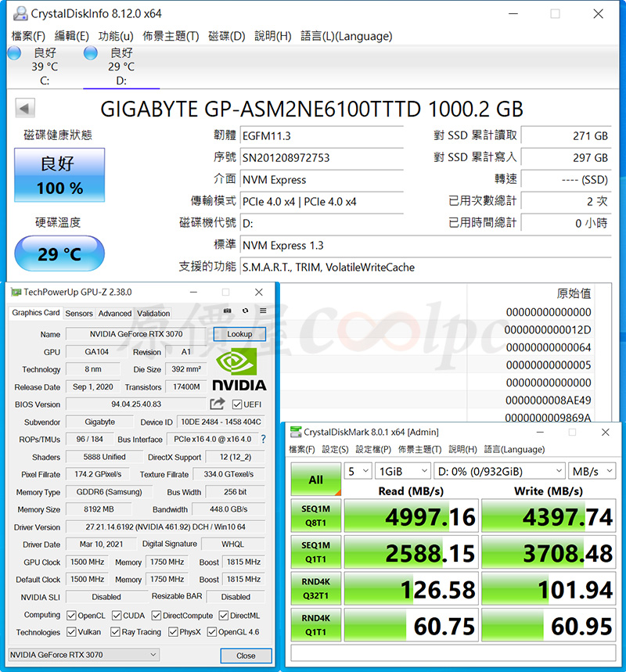
Task: Run the SEQ1M Q8T1 benchmark
Action: (x=316, y=516)
